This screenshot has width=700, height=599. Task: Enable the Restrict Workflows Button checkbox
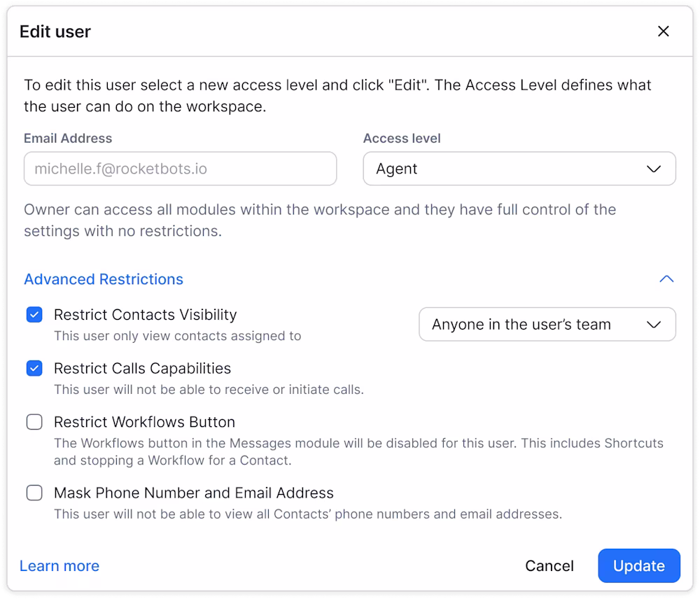[34, 422]
